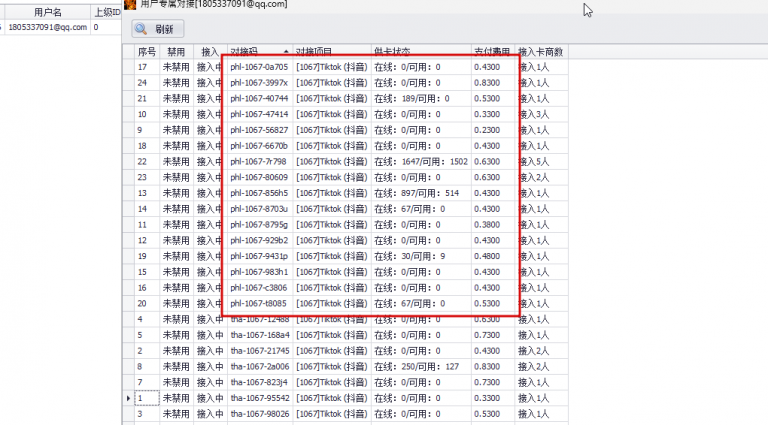The height and width of the screenshot is (425, 768).
Task: Select code phl-1067-47414
Action: point(259,114)
